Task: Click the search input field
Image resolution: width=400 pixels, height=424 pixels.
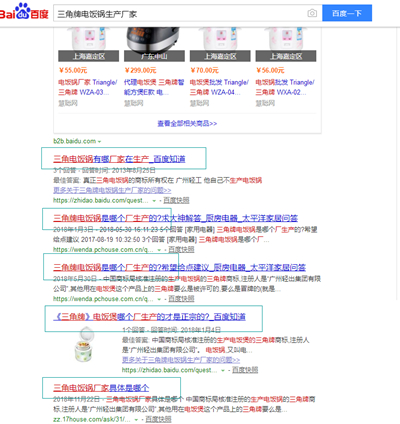Action: (180, 14)
